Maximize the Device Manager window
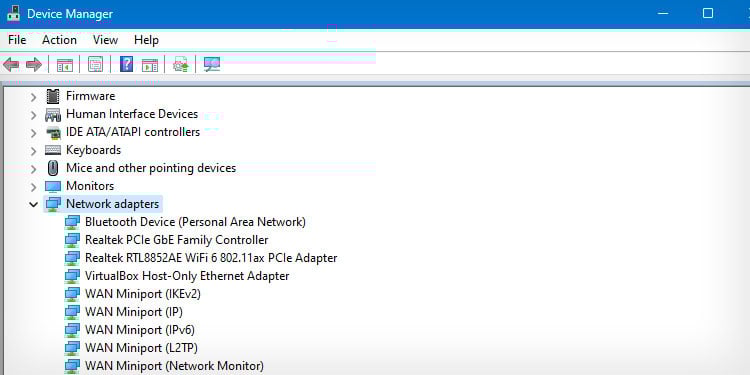 (708, 13)
